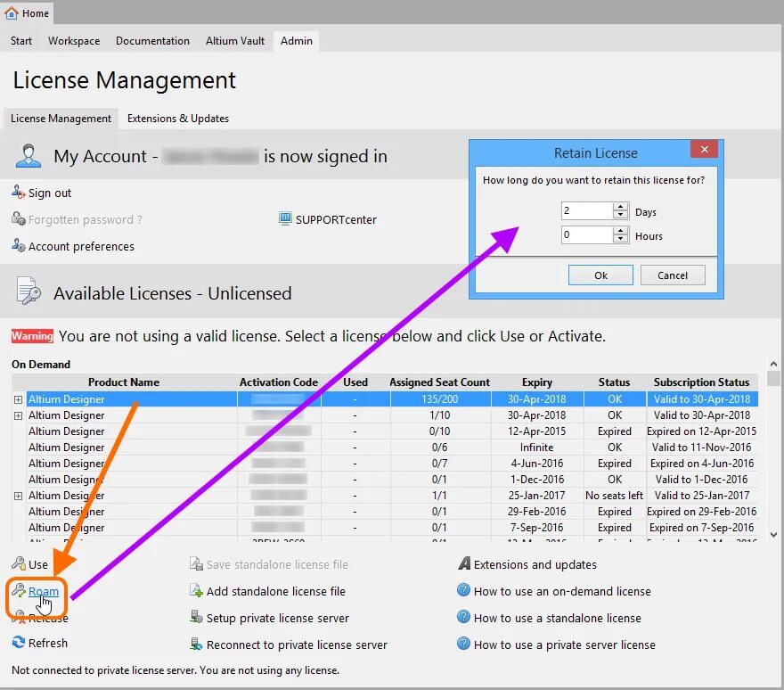Click the Sign out icon
This screenshot has width=784, height=690.
pos(19,192)
